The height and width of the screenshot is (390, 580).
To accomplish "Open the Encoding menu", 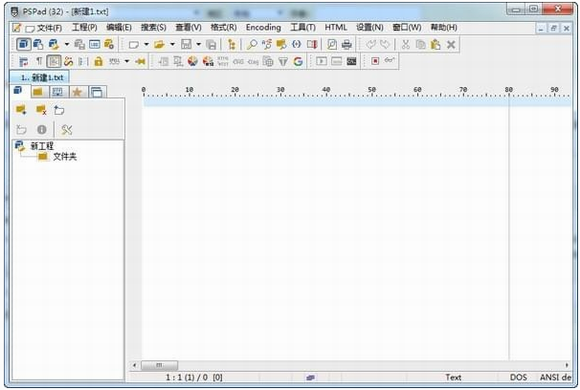I will click(x=263, y=28).
